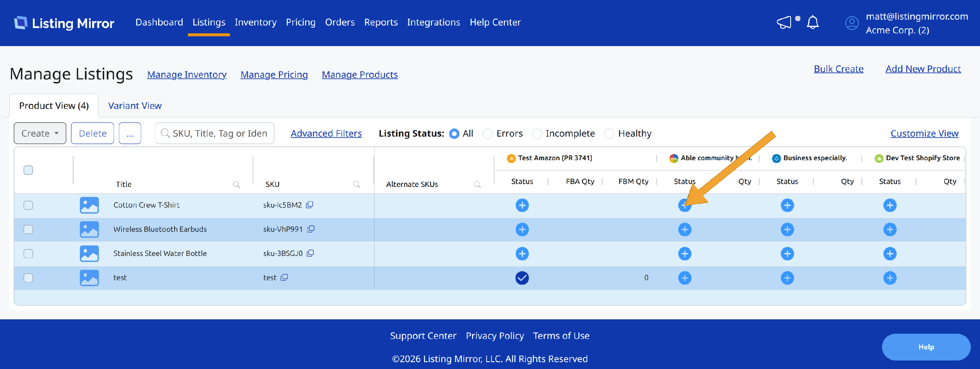Go to the Manage Pricing link
Screen dimensions: 980x369
point(274,75)
